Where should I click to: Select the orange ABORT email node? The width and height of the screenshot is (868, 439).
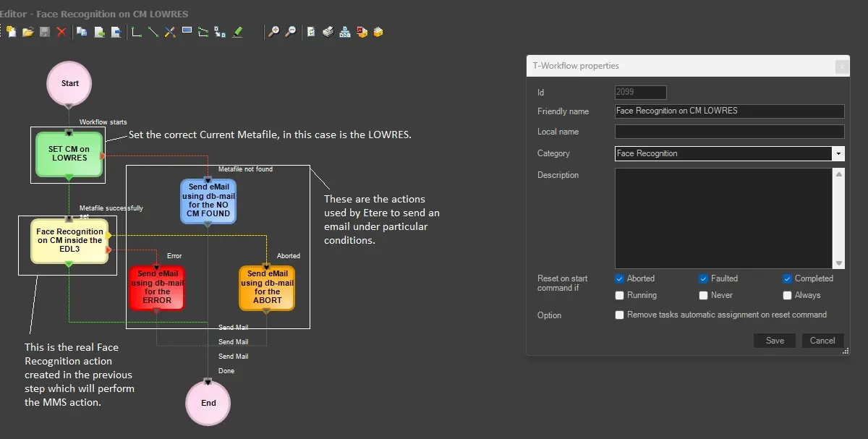[x=267, y=287]
